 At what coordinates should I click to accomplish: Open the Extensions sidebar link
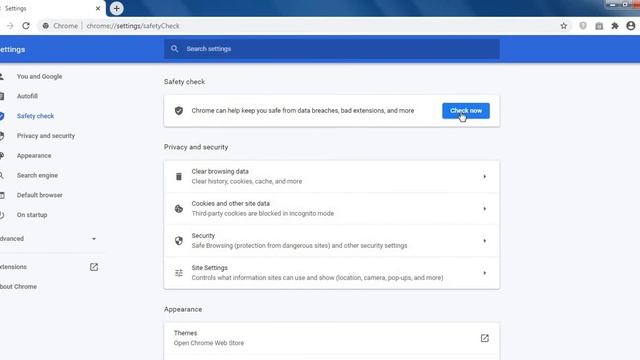(x=13, y=267)
